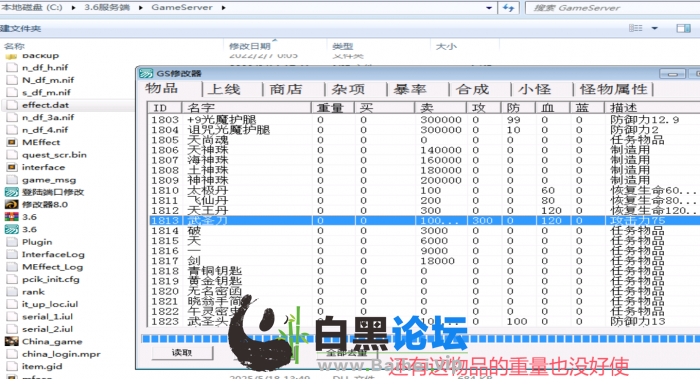Select item row 1806 天神珠
Viewport: 700px width, 379px height.
coord(424,150)
